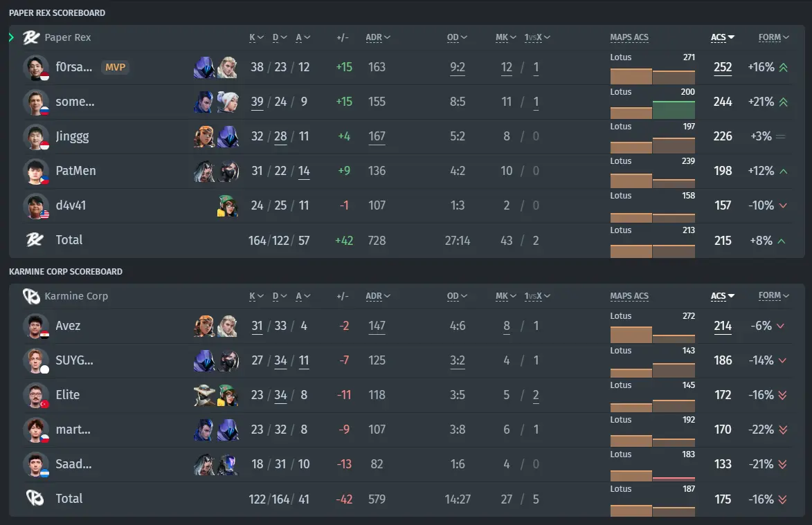Click something's green Lotus ACS bar
Viewport: 812px width, 525px height.
[674, 110]
